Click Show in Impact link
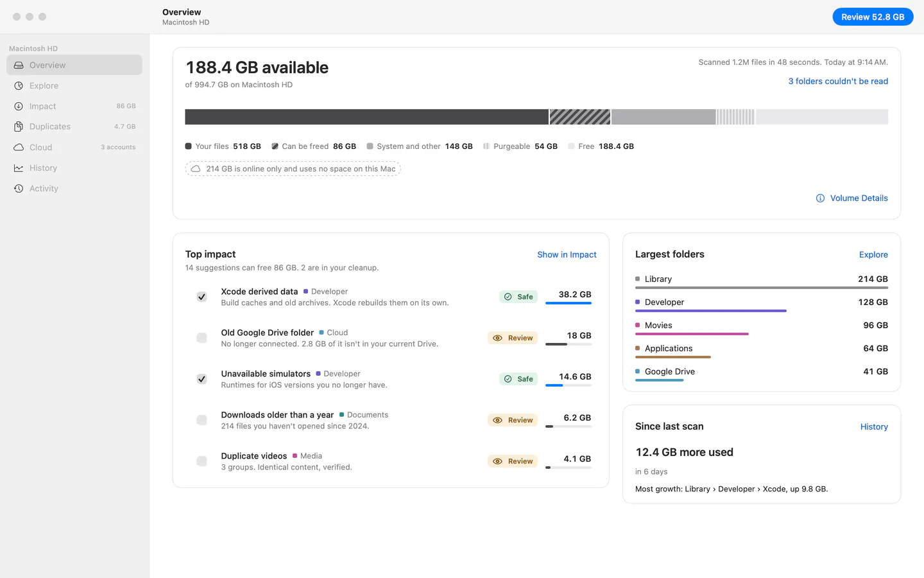The image size is (924, 578). point(567,254)
